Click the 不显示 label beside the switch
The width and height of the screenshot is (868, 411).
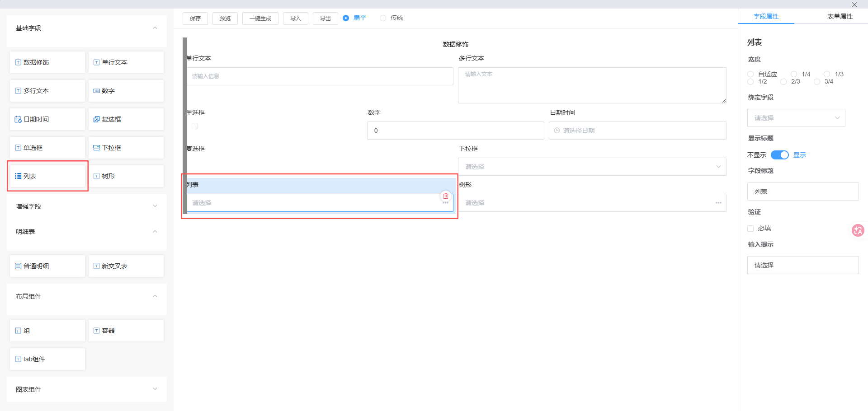click(x=757, y=155)
